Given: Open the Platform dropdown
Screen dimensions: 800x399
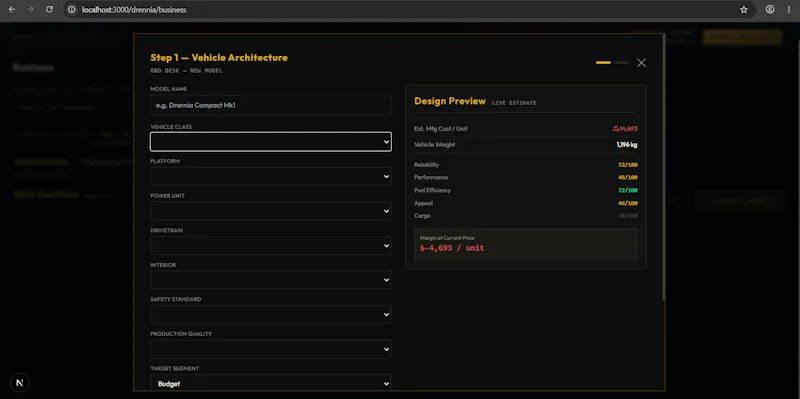Looking at the screenshot, I should pos(271,177).
